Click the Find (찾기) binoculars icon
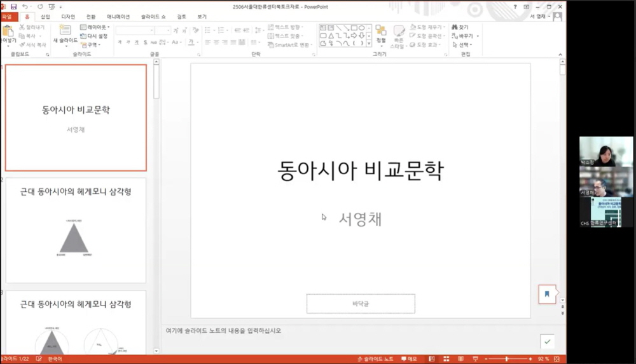This screenshot has height=364, width=636. pyautogui.click(x=454, y=27)
